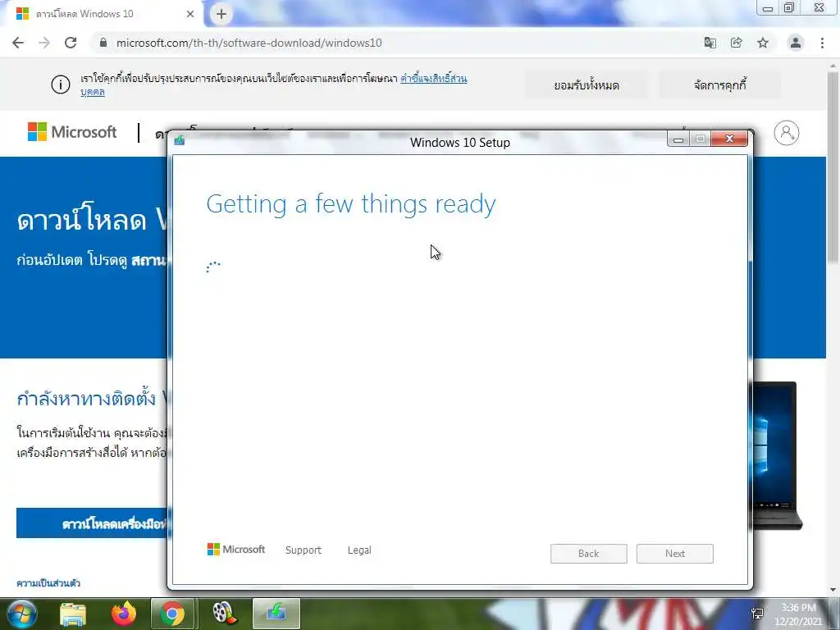Select the ดาวน์โหลด Windows 10 browser tab

pyautogui.click(x=102, y=14)
